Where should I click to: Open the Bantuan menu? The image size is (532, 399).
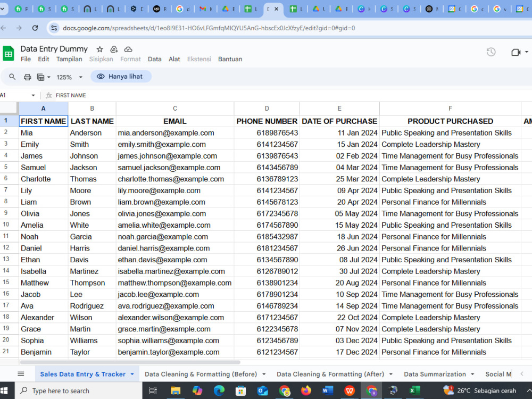point(230,59)
